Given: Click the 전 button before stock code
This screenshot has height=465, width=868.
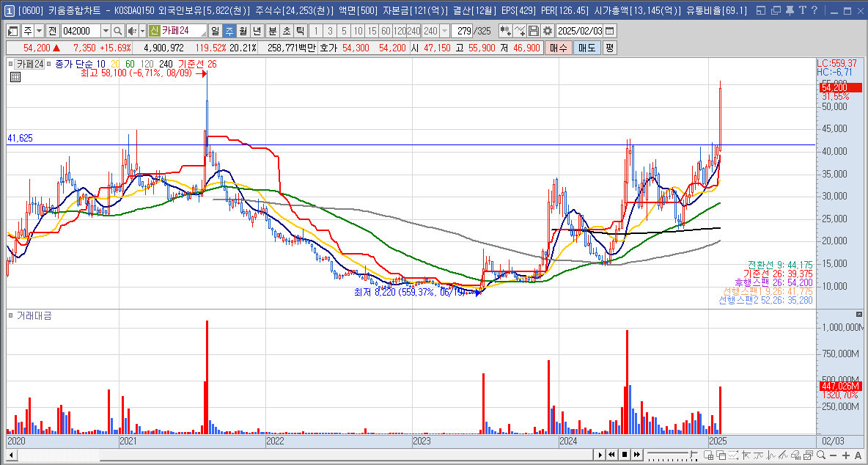Looking at the screenshot, I should pos(53,31).
